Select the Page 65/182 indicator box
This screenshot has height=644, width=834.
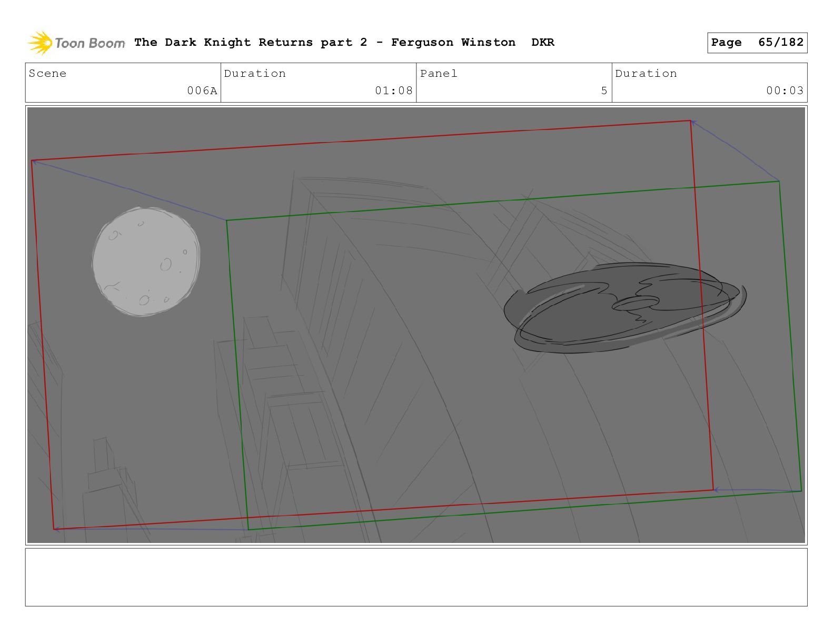[757, 43]
